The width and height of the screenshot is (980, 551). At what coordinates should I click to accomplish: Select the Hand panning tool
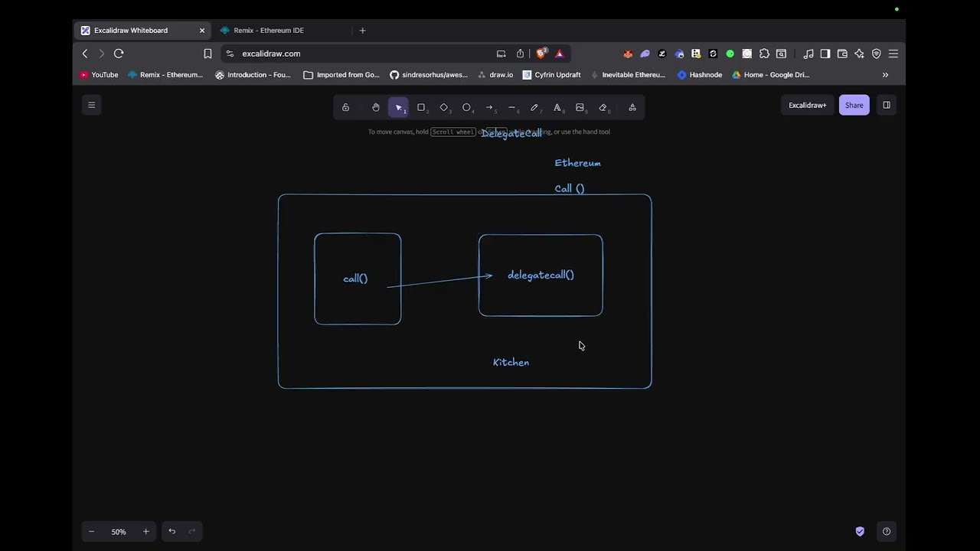376,107
